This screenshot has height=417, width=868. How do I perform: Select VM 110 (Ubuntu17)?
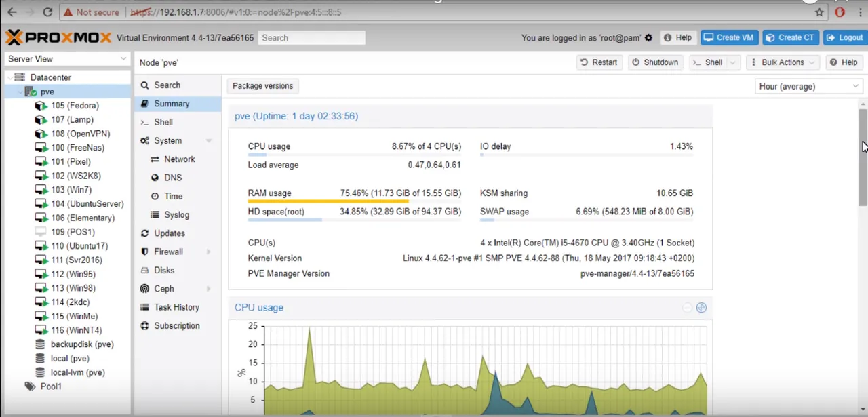tap(79, 246)
